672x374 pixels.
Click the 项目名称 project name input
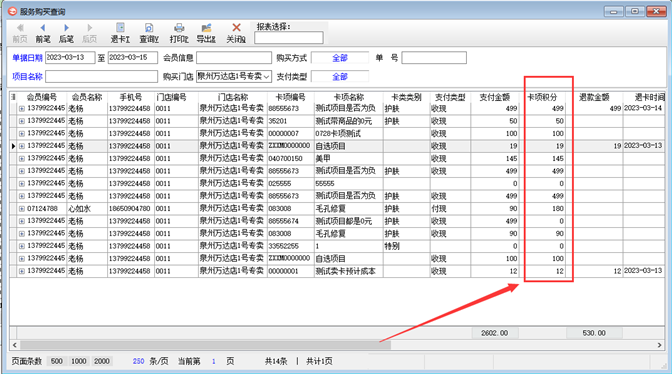102,77
